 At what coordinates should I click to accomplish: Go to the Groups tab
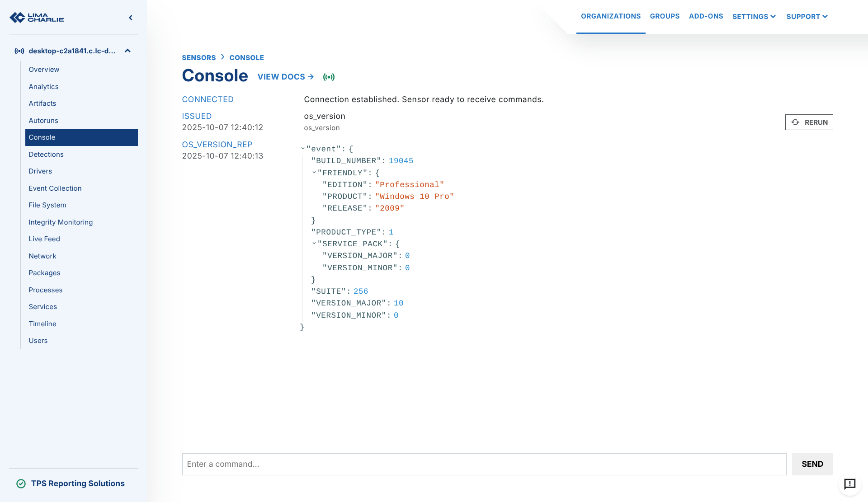coord(665,16)
